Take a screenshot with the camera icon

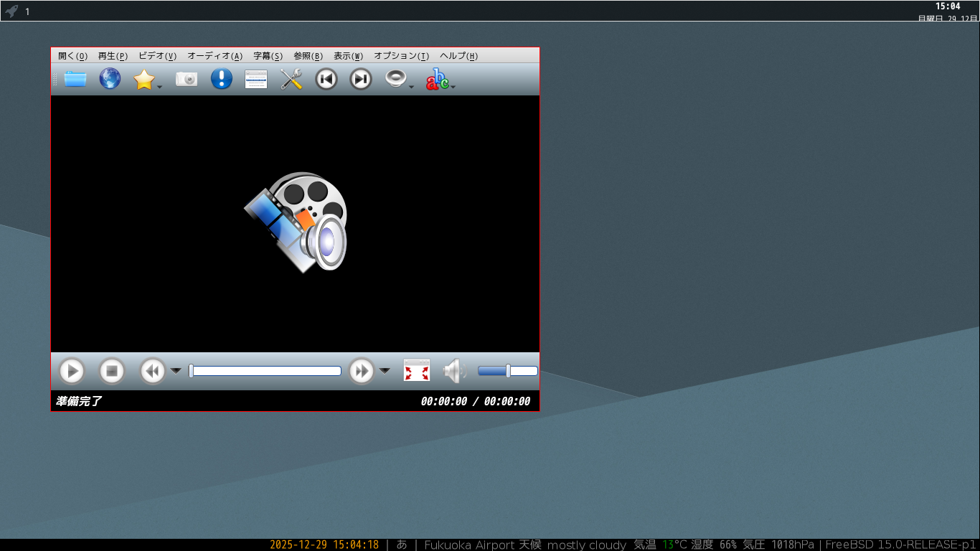pos(187,79)
